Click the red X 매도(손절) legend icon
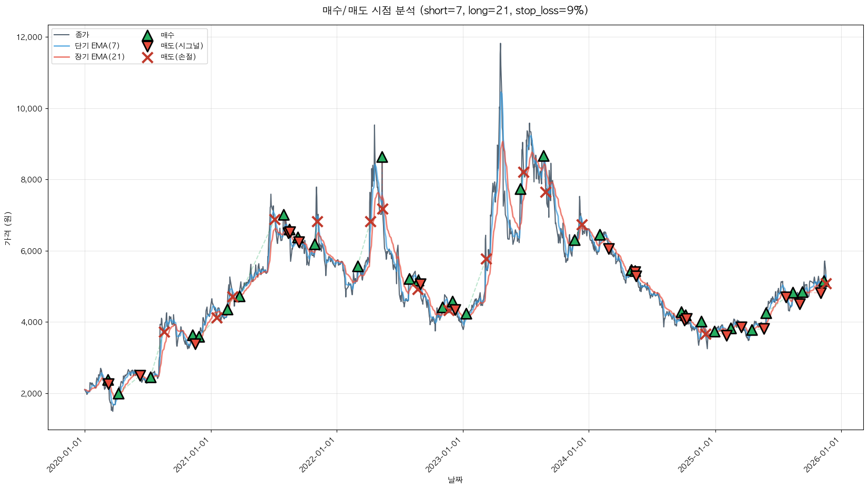868x489 pixels. coord(147,57)
